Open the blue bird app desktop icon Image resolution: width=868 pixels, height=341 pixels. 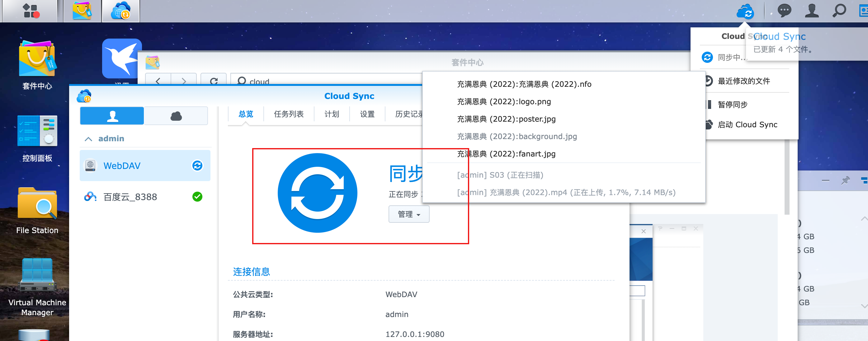point(122,58)
